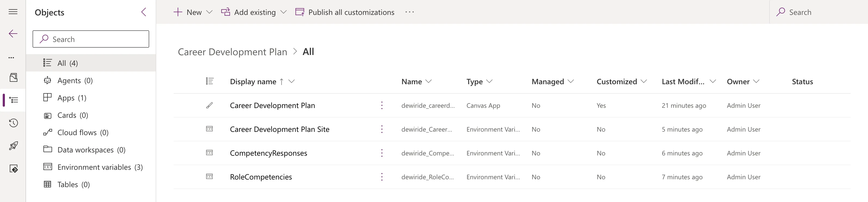
Task: Click the Objects pane search box
Action: click(91, 39)
